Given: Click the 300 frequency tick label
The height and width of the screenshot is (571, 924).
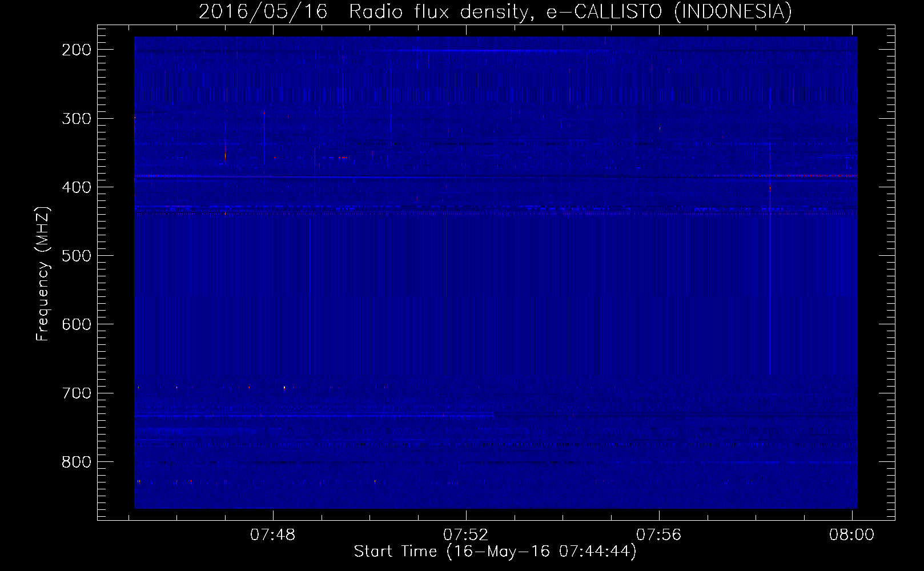Looking at the screenshot, I should click(x=77, y=119).
